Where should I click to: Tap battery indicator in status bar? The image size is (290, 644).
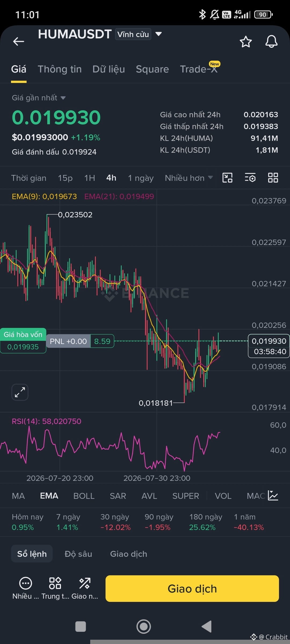click(263, 14)
